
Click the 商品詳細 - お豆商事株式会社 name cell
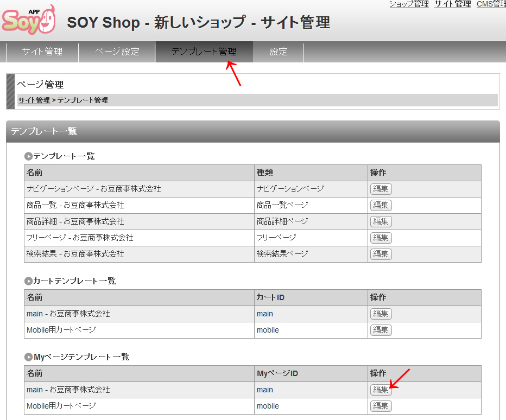tap(139, 221)
